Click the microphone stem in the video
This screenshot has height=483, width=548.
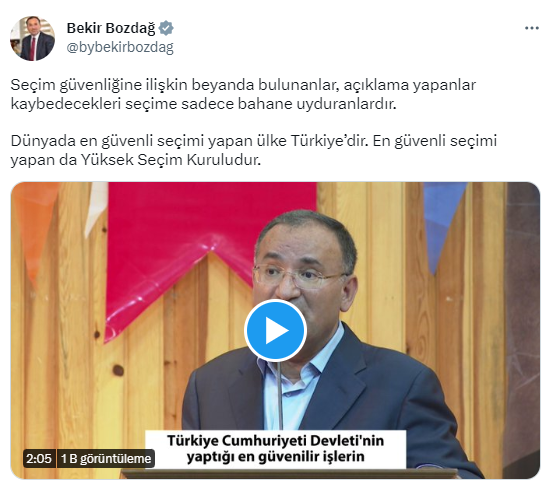pos(280,395)
